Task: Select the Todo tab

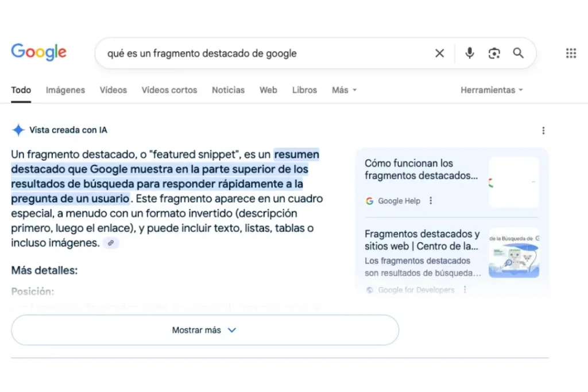Action: pos(21,90)
